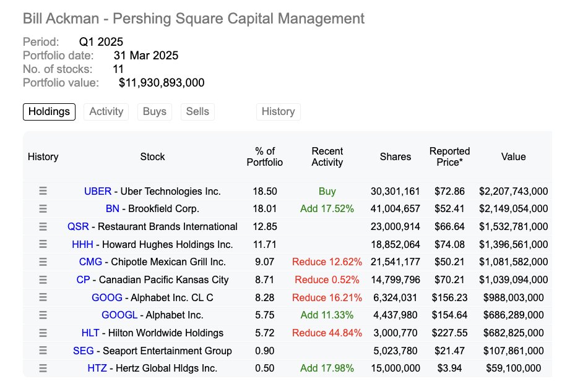Click the $59,100,000 value cell

pyautogui.click(x=513, y=369)
